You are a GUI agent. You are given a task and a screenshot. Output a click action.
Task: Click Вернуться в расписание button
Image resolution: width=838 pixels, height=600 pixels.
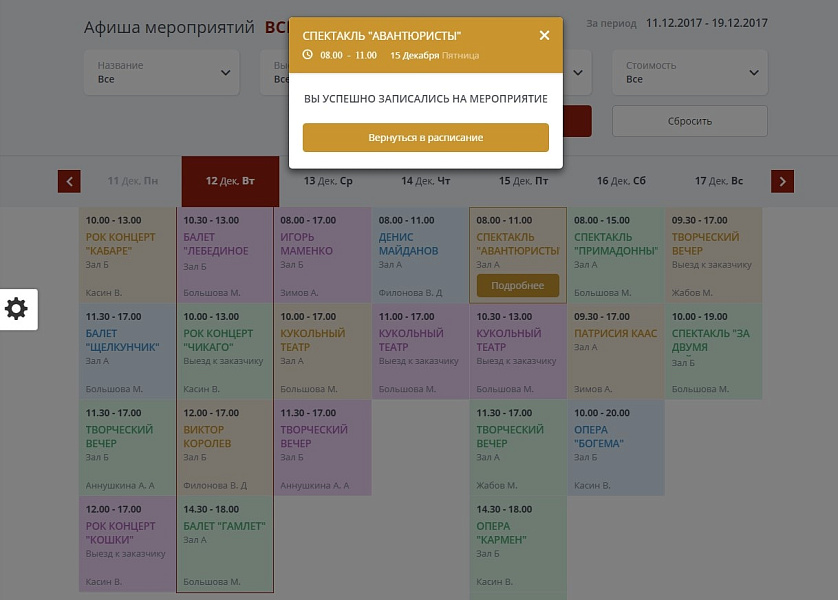[425, 137]
